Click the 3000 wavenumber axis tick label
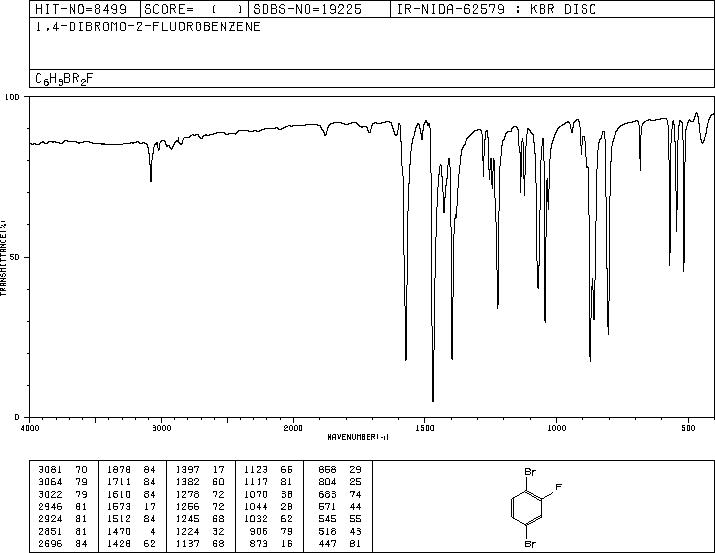This screenshot has width=715, height=553. click(x=161, y=428)
